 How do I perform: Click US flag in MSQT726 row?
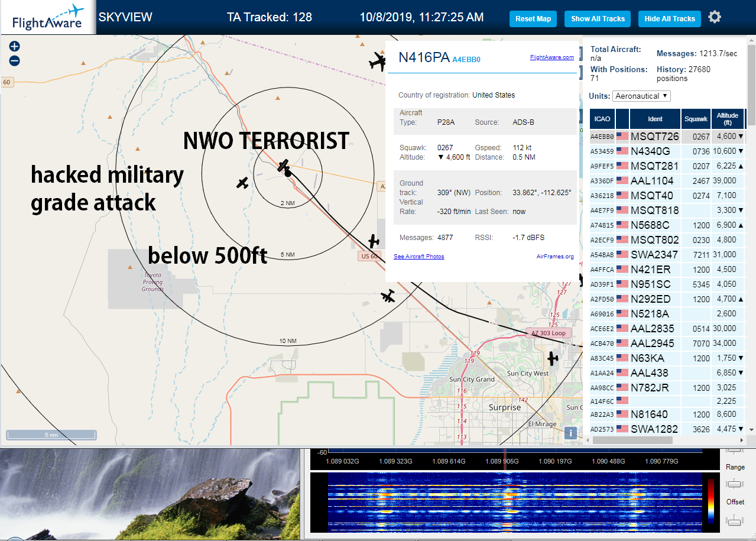(622, 137)
